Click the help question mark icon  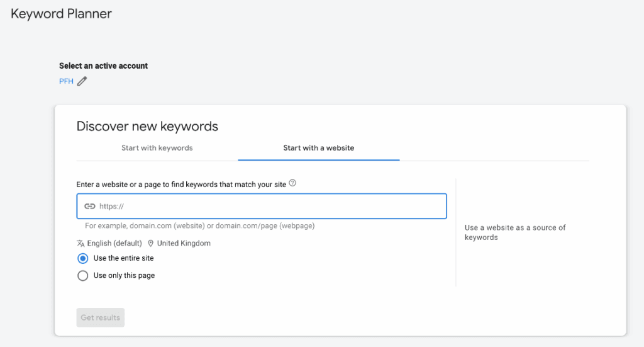click(x=292, y=184)
